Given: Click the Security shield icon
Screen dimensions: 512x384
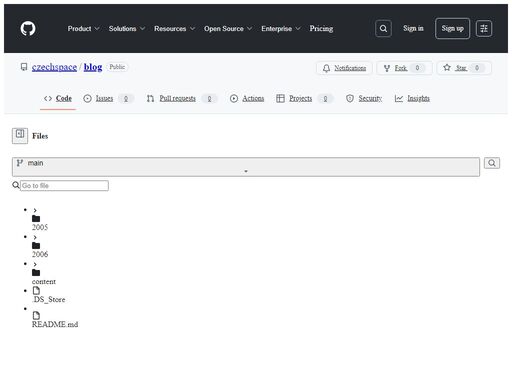Looking at the screenshot, I should click(x=350, y=98).
